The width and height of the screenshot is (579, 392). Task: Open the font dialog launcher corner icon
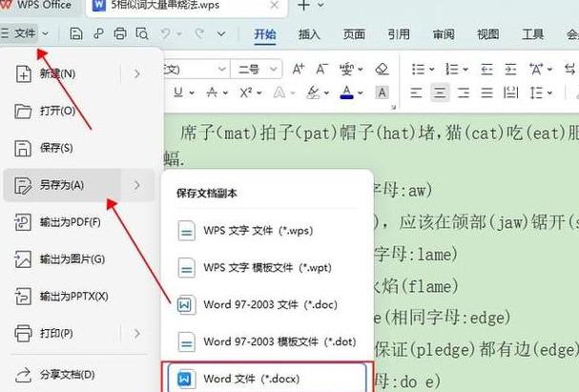point(393,107)
